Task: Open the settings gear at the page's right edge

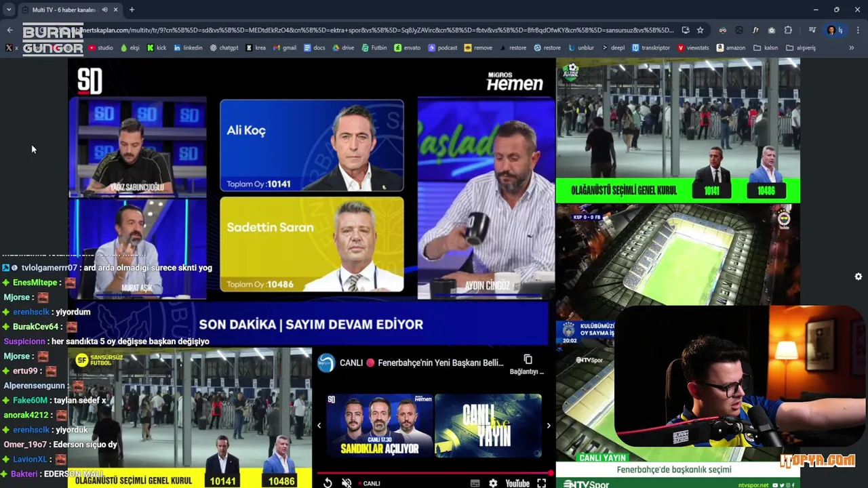Action: [859, 277]
